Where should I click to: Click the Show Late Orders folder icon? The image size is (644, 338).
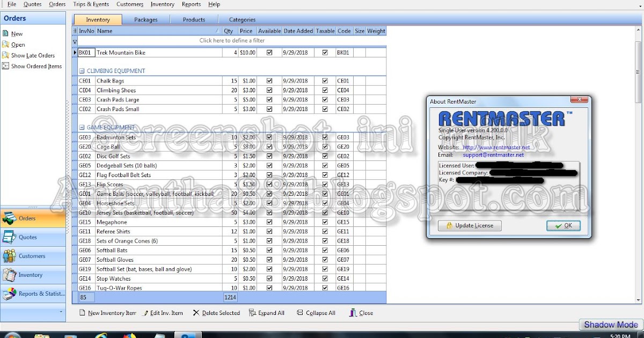(5, 55)
